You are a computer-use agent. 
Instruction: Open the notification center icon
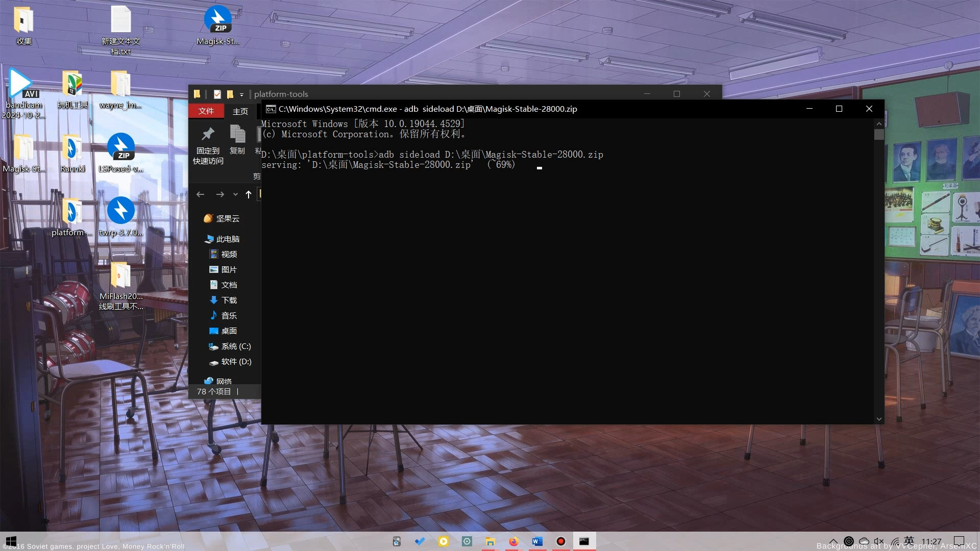click(959, 541)
